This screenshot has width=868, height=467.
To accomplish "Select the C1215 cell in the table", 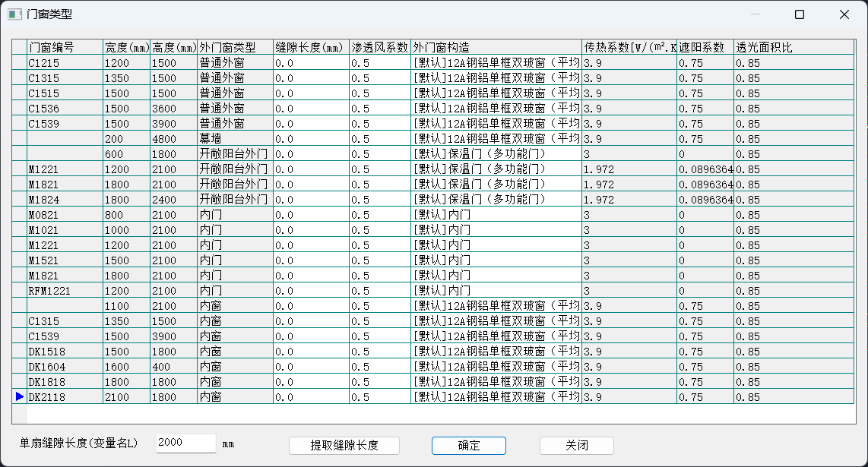I will [65, 63].
